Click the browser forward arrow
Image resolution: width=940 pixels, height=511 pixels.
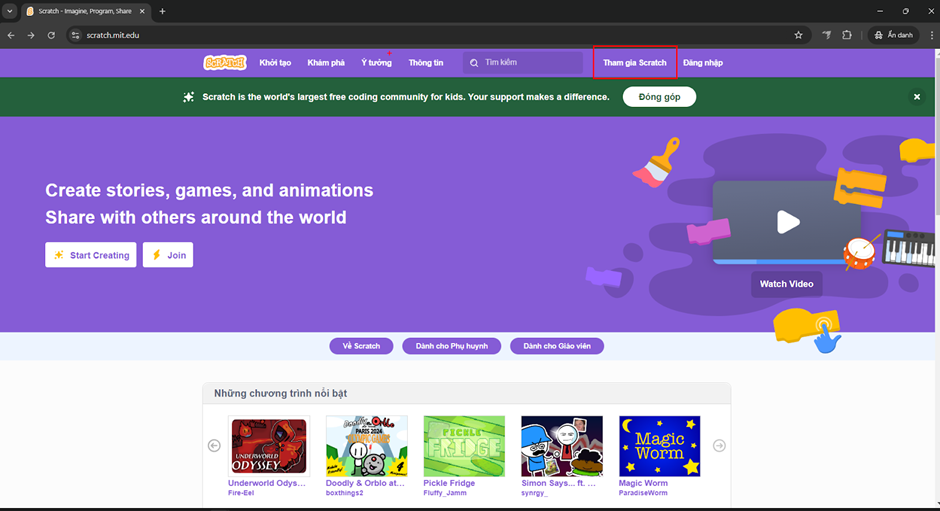coord(31,35)
